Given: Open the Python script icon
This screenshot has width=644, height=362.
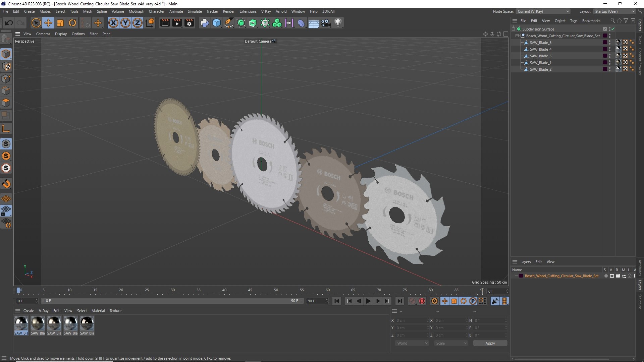Looking at the screenshot, I should (204, 23).
